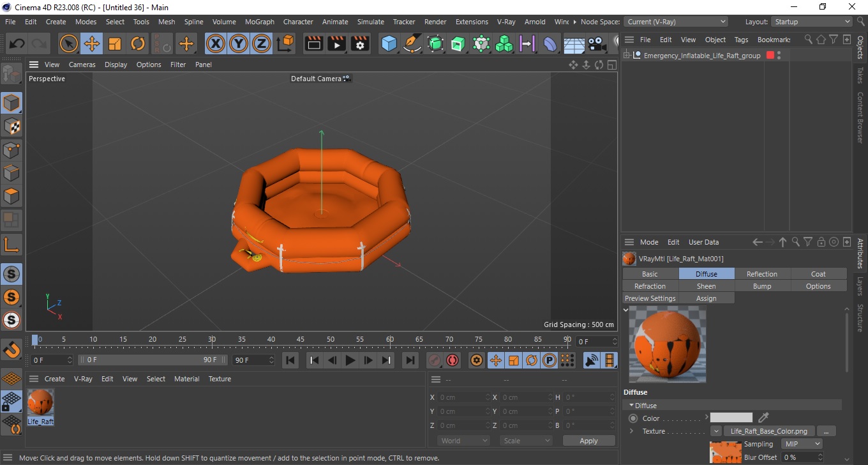The image size is (868, 465).
Task: Toggle sound playback speaker icon
Action: coord(592,360)
